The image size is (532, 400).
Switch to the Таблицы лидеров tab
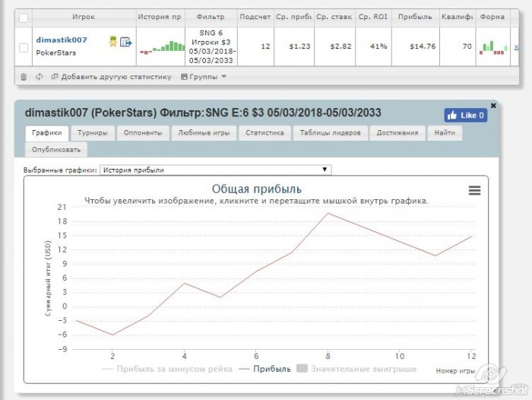(x=330, y=133)
